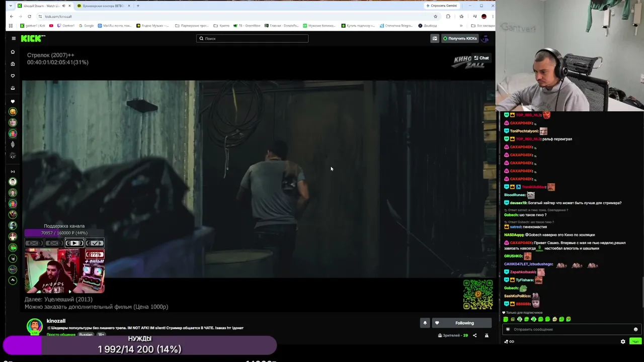Click the Получить KICKs button
Screen dimensions: 644x362
(459, 38)
